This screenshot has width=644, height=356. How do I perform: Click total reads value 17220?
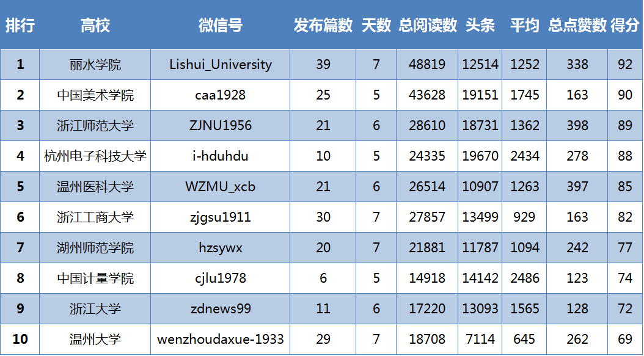tap(427, 308)
